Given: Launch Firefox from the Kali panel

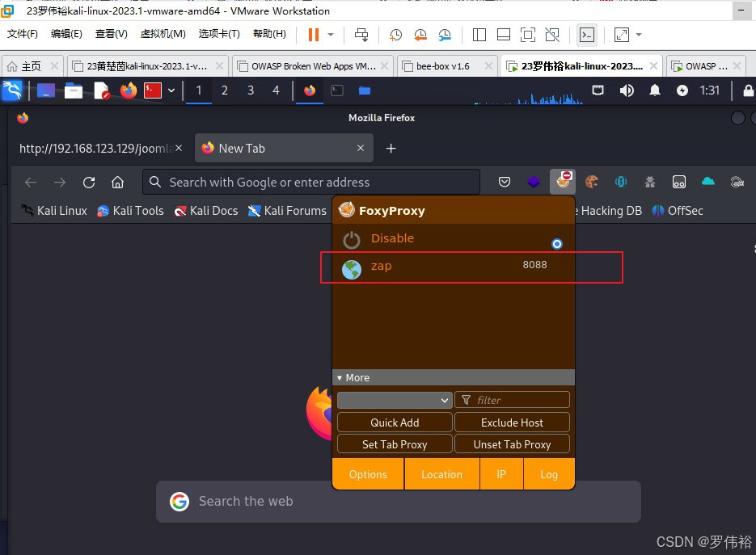Looking at the screenshot, I should point(129,90).
